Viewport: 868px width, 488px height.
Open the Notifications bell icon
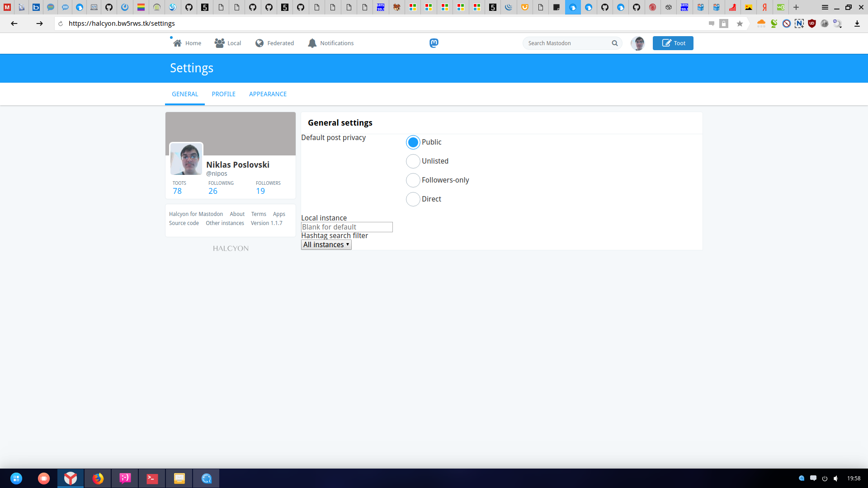click(x=312, y=43)
